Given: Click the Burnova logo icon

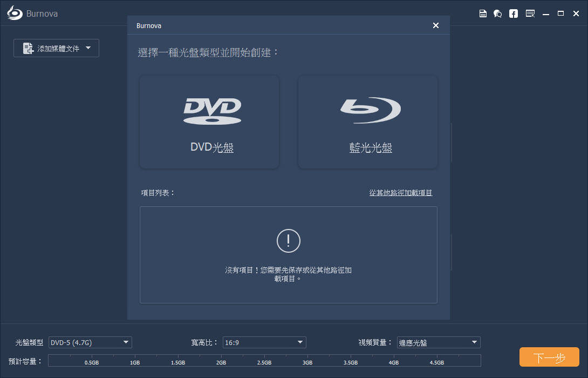Looking at the screenshot, I should point(15,13).
